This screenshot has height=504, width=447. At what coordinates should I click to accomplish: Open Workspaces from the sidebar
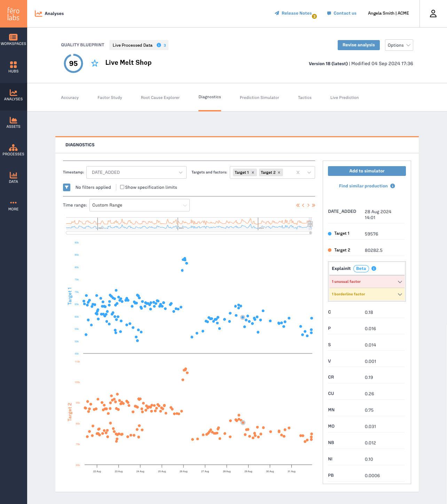(13, 39)
